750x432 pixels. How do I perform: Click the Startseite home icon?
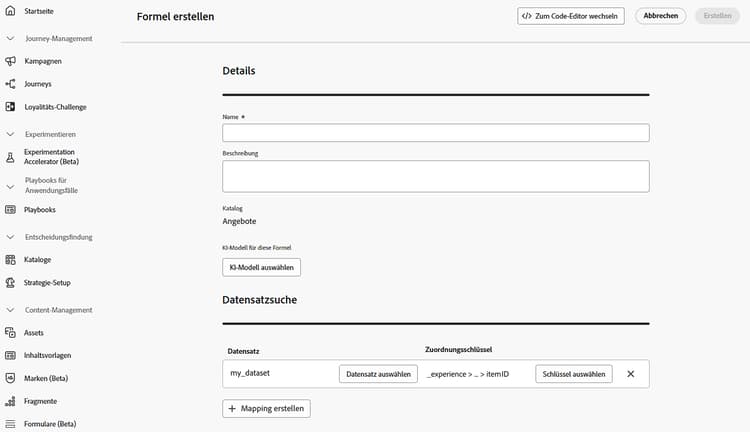[10, 11]
